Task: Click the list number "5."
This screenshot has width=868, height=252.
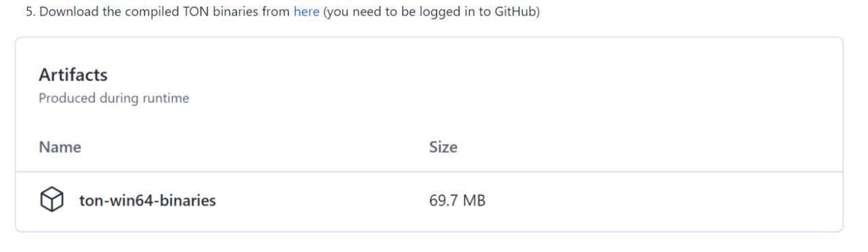Action: coord(31,12)
